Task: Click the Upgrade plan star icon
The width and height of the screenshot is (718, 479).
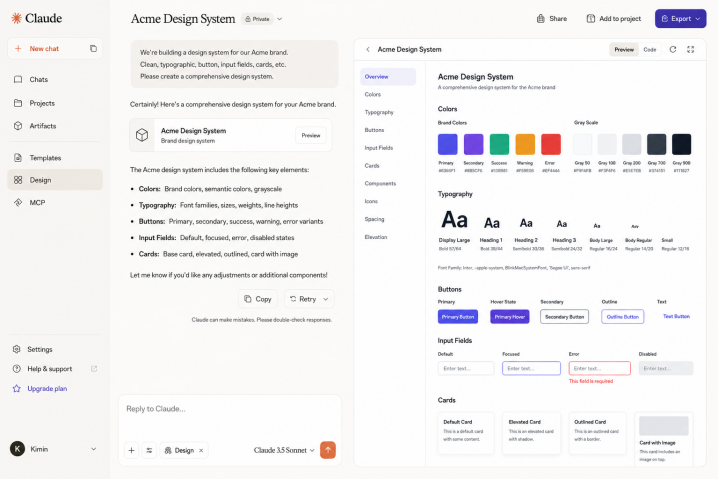Action: click(16, 389)
